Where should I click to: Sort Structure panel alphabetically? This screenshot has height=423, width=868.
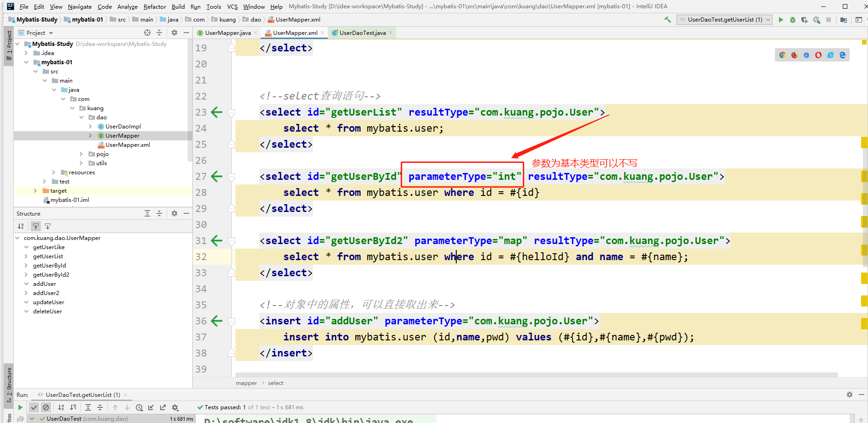pos(21,226)
